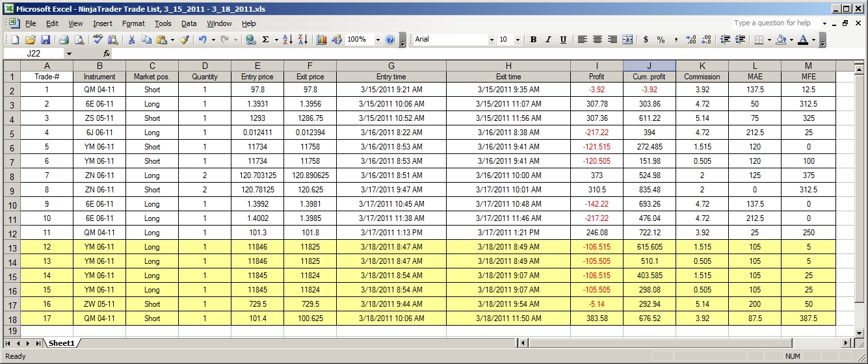Screen dimensions: 868x364
Task: Apply comma style
Action: [x=676, y=40]
